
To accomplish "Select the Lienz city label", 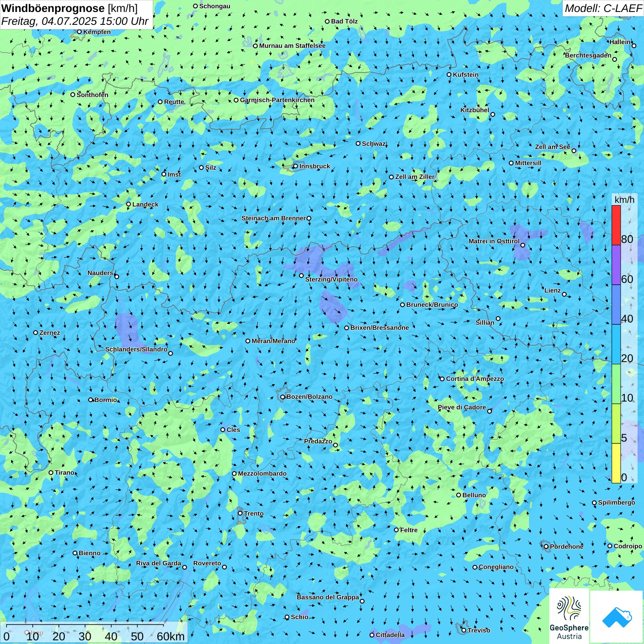I will pyautogui.click(x=552, y=290).
